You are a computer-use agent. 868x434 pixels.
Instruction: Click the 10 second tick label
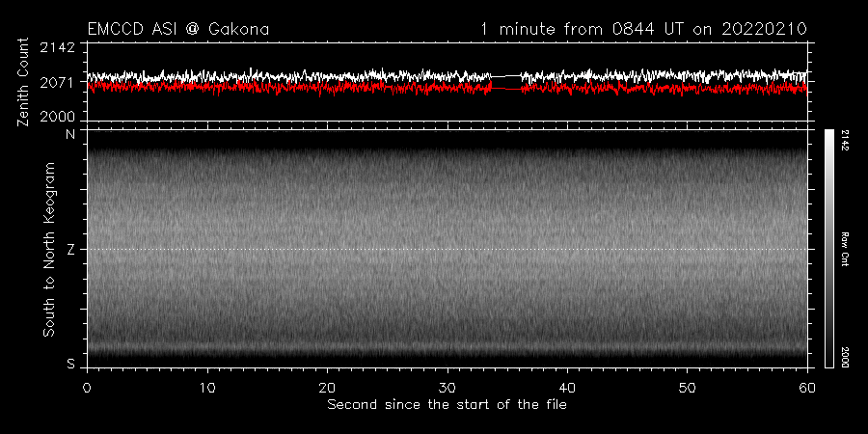[206, 386]
